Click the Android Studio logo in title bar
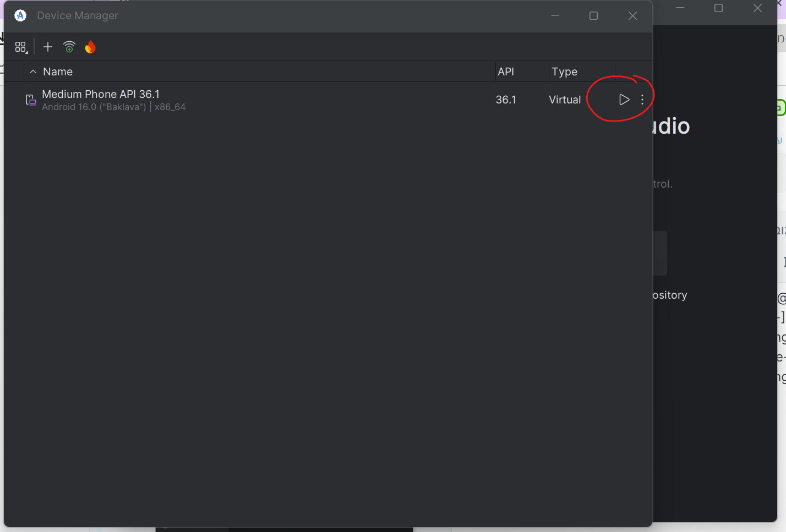Screen dimensions: 786x532 tap(20, 15)
